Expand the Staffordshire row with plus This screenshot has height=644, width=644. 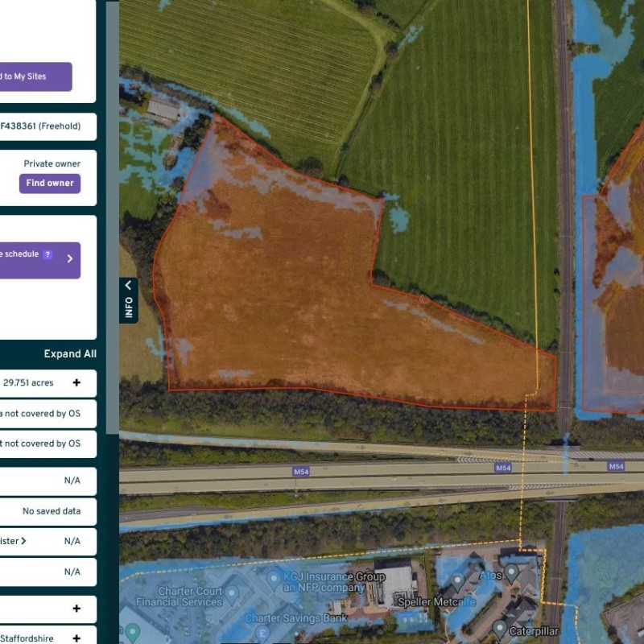coord(76,638)
